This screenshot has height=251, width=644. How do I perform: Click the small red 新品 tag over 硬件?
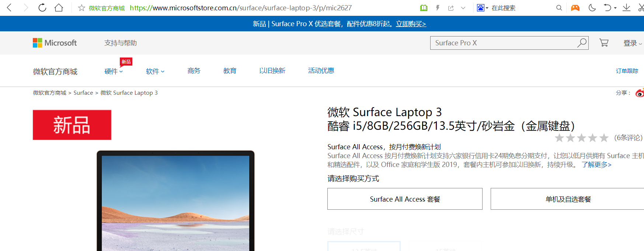click(x=126, y=62)
